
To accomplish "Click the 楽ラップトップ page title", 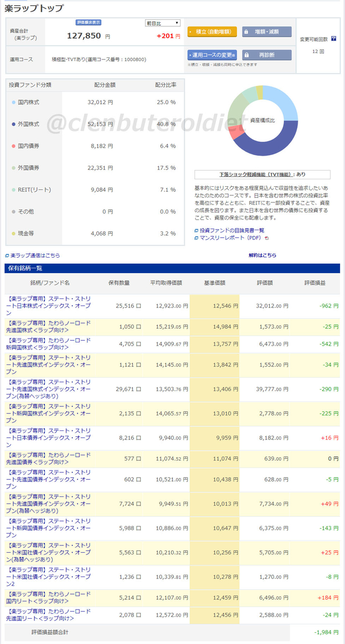I will (34, 8).
